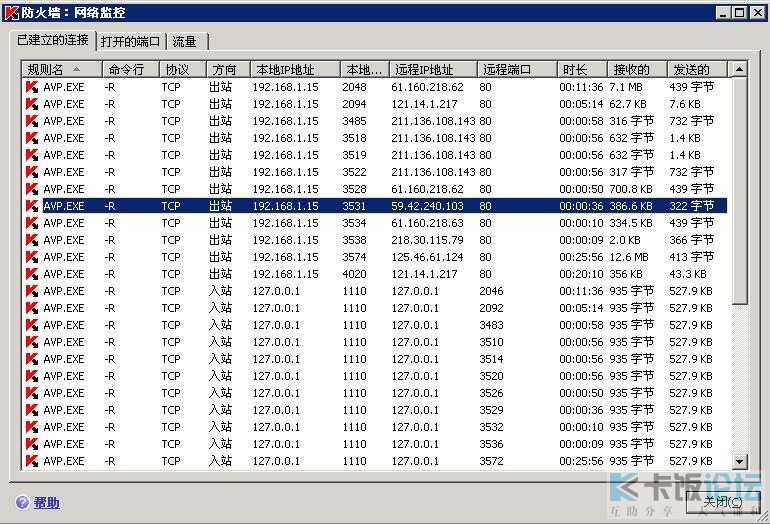Select received value 12.6 MB
Viewport: 770px width, 524px height.
tap(629, 257)
